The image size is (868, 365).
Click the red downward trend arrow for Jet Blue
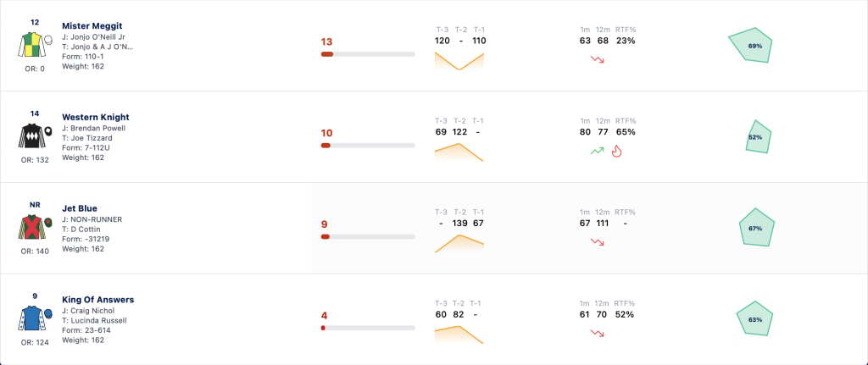[598, 241]
